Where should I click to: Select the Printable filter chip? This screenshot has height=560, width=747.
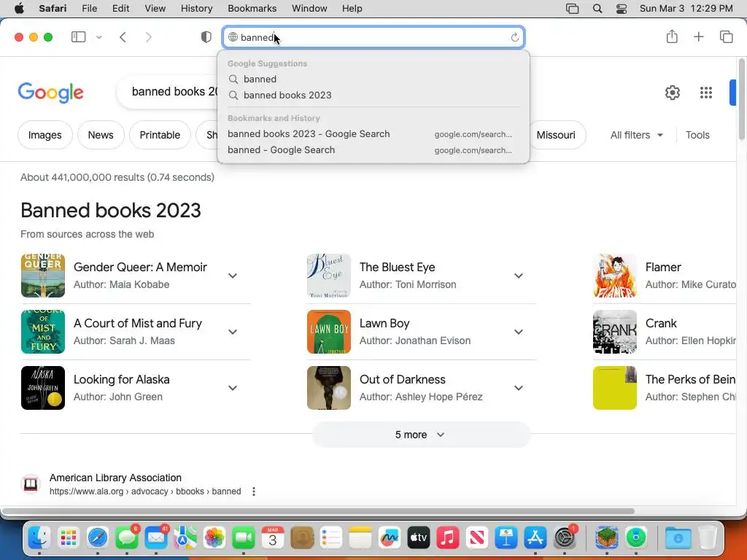point(160,135)
